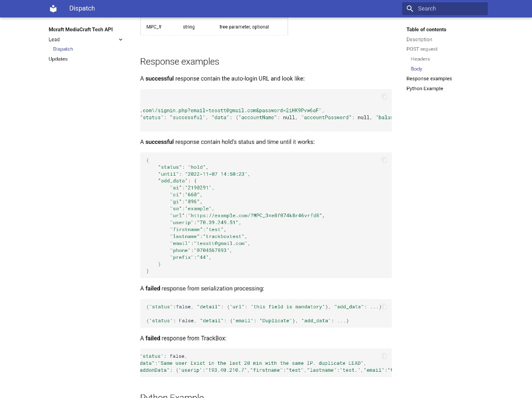Navigate to the POST request section

[422, 49]
